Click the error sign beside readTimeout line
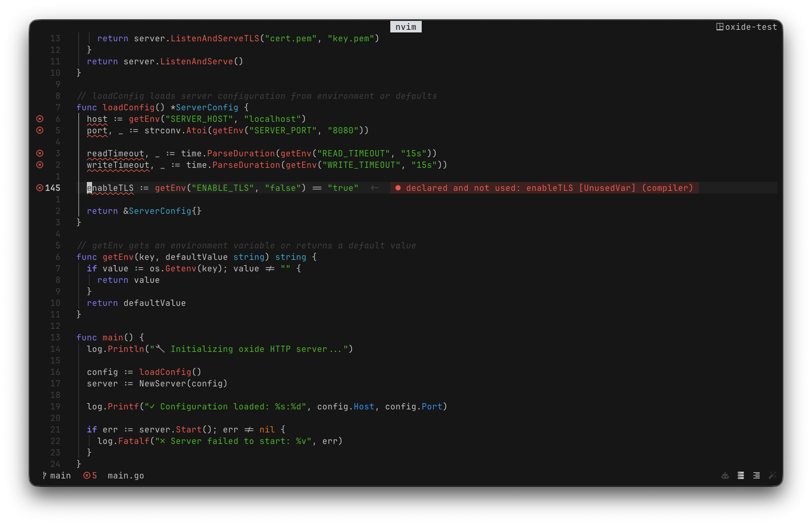The image size is (812, 525). (40, 153)
